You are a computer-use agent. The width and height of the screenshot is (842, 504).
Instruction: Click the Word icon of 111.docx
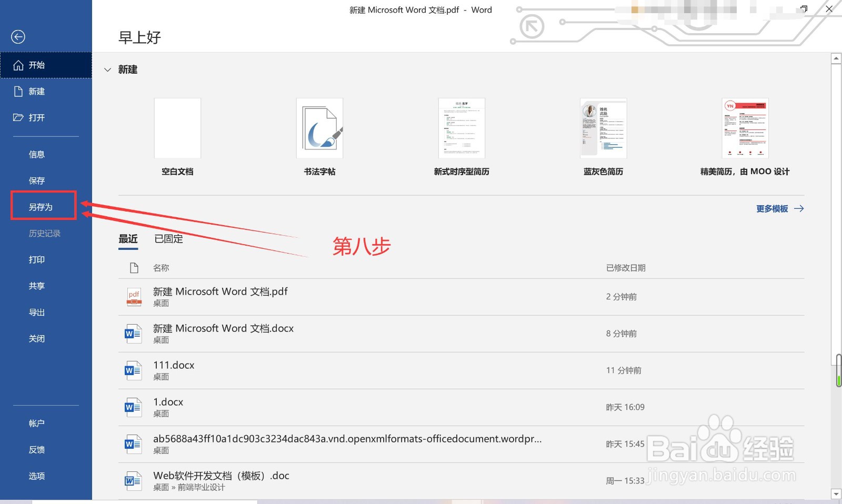tap(134, 370)
